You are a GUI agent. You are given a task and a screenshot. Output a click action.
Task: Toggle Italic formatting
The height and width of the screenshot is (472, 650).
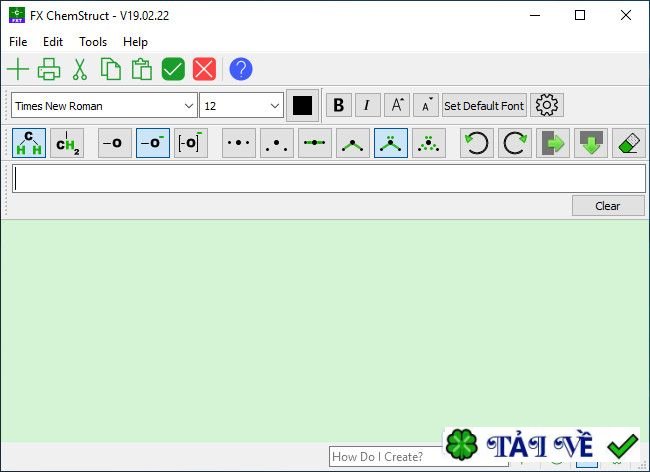367,105
